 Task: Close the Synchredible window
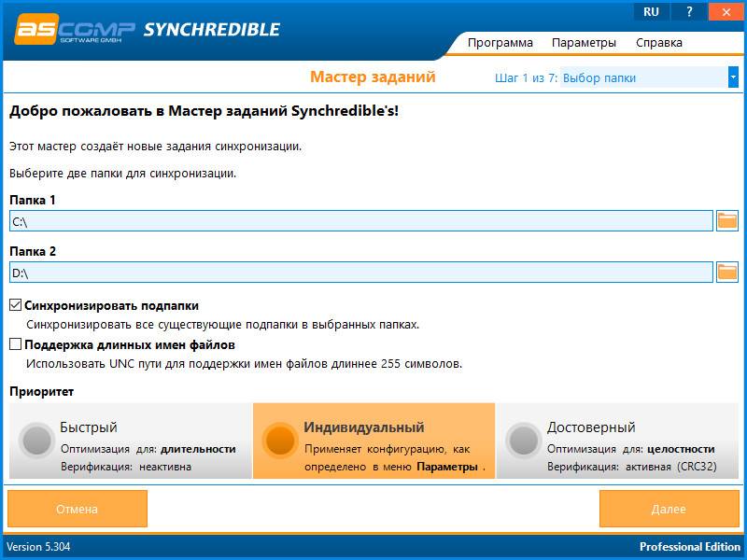click(x=726, y=12)
